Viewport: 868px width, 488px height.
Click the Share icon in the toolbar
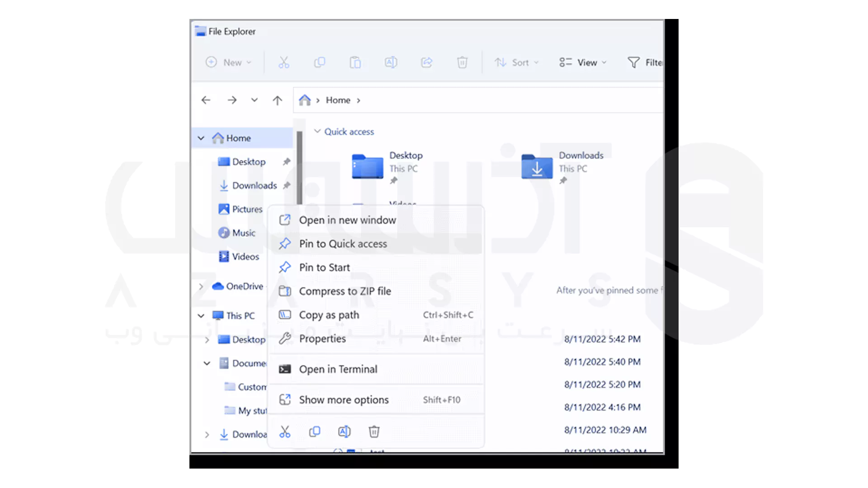[x=426, y=62]
